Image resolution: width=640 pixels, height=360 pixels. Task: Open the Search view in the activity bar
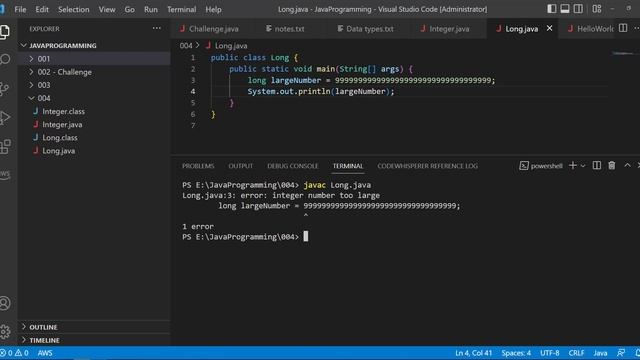(x=5, y=60)
